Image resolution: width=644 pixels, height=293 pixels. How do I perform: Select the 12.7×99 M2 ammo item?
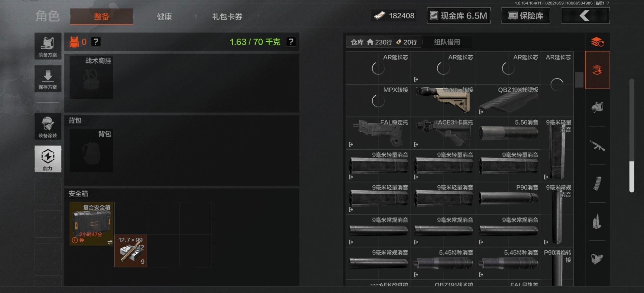click(130, 251)
